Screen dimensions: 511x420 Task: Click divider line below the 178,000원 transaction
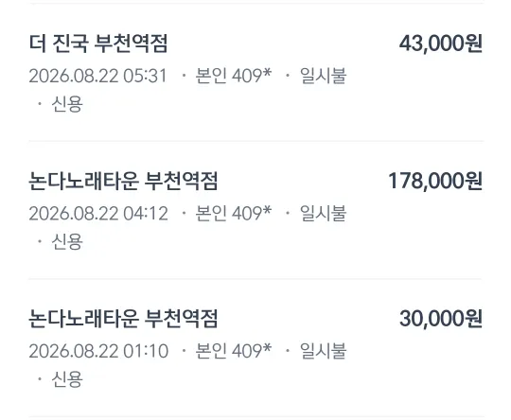tap(255, 279)
